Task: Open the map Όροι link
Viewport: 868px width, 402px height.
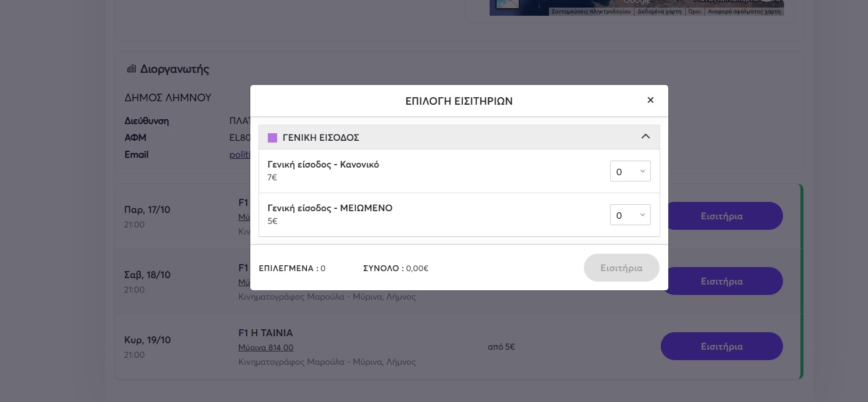Action: pyautogui.click(x=694, y=12)
